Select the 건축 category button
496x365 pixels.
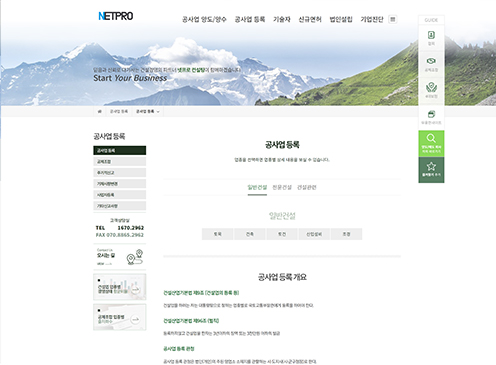click(x=250, y=234)
